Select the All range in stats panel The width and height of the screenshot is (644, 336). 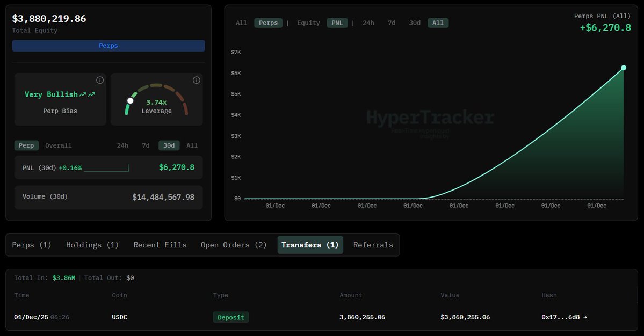coord(192,145)
